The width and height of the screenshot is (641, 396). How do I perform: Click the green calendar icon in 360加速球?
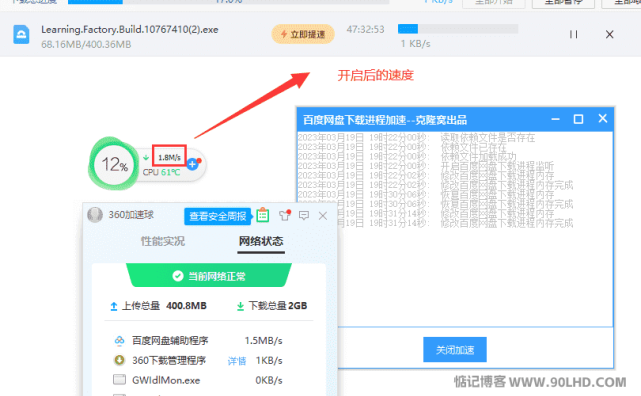click(262, 215)
